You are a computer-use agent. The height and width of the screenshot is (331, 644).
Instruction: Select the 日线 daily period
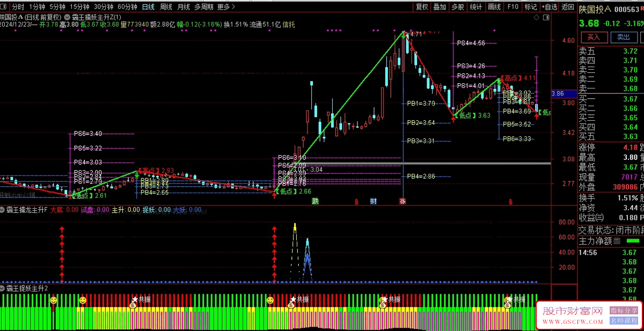click(149, 7)
